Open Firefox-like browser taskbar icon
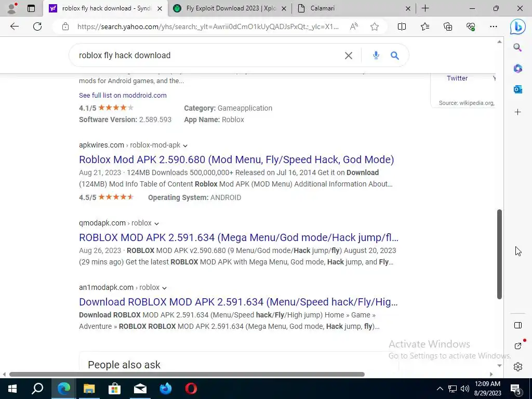The height and width of the screenshot is (399, 532). tap(166, 389)
